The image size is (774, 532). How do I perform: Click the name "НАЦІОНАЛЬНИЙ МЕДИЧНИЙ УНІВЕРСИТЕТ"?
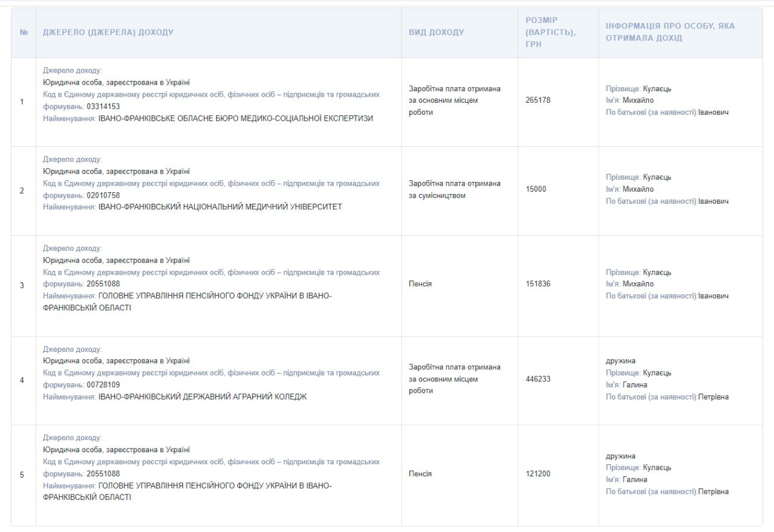[220, 207]
